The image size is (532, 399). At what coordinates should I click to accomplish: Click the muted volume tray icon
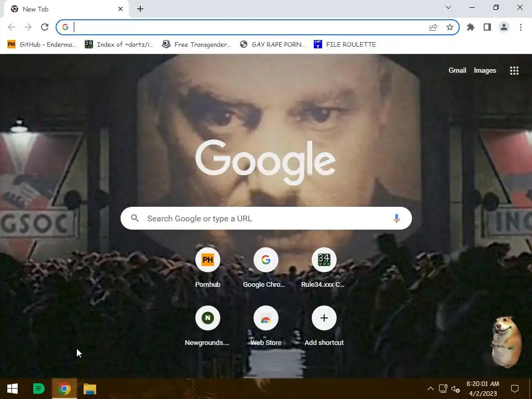455,389
